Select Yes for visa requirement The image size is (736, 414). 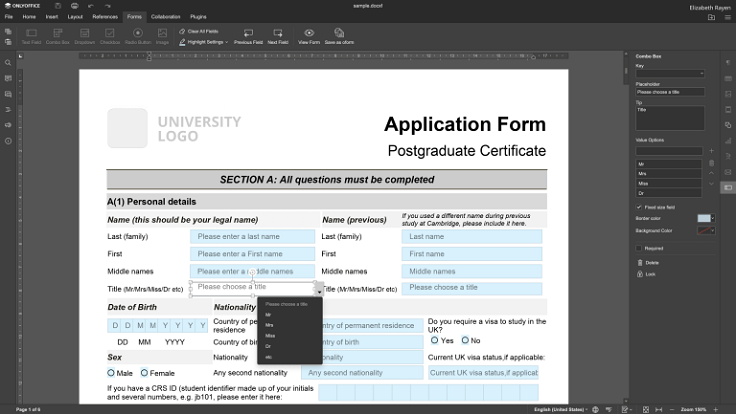point(435,340)
